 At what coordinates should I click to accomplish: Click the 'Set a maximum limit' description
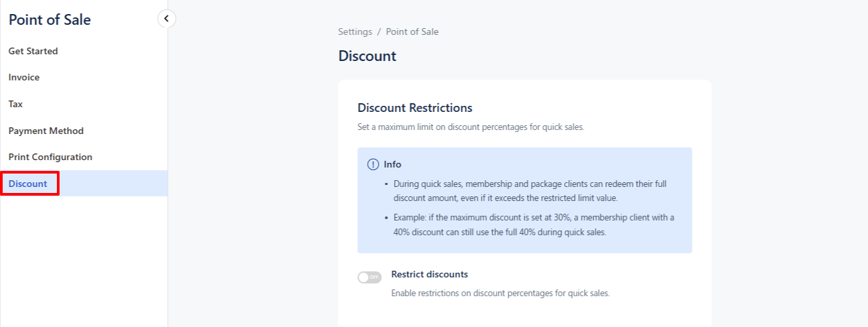(x=471, y=127)
